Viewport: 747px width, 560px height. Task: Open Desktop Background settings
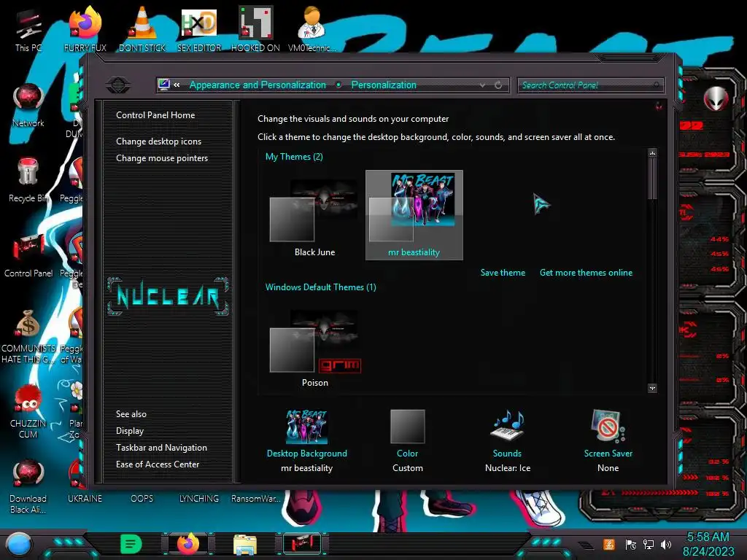(x=307, y=440)
